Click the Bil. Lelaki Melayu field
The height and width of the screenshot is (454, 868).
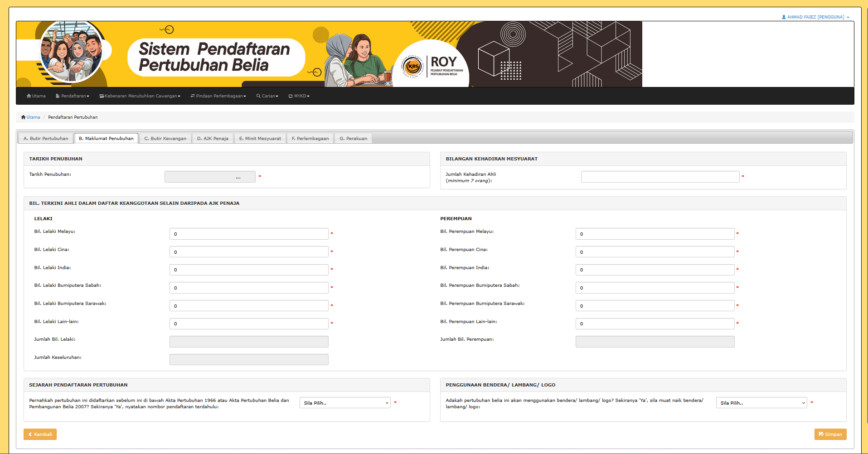[249, 234]
